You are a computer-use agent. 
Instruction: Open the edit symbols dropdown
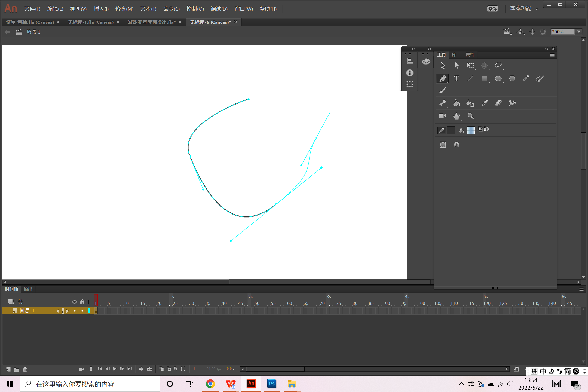tap(520, 32)
